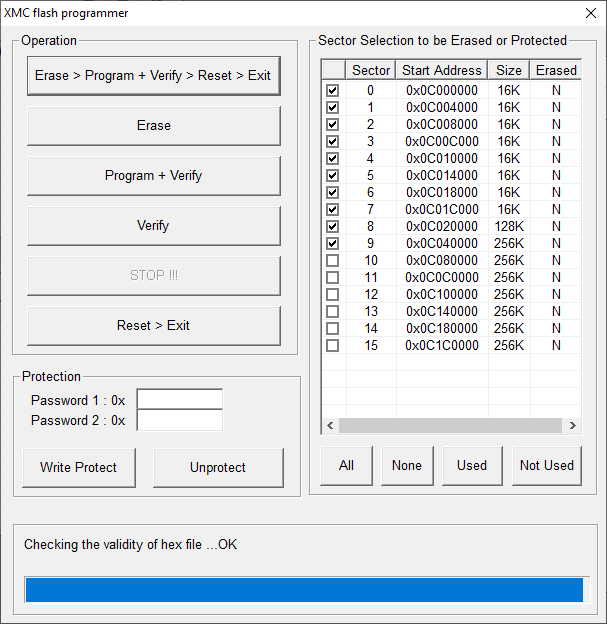The width and height of the screenshot is (607, 624).
Task: Start Program + Verify operation
Action: (154, 176)
